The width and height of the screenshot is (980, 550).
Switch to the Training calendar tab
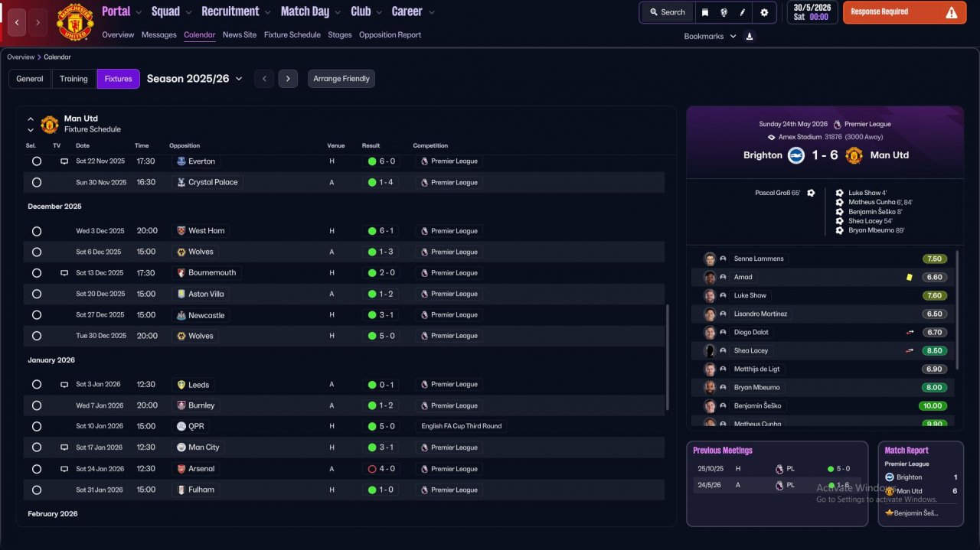(x=73, y=79)
